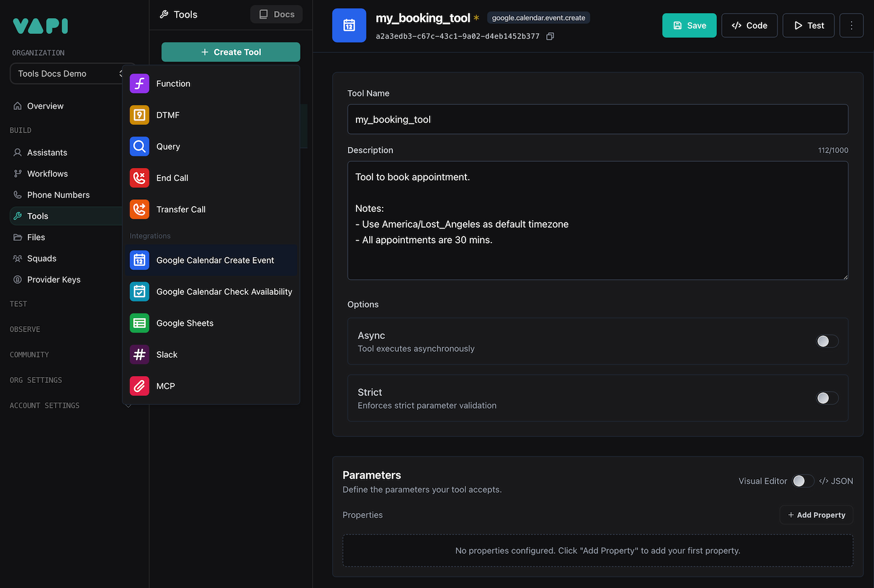874x588 pixels.
Task: Select the MCP integration icon
Action: 139,386
